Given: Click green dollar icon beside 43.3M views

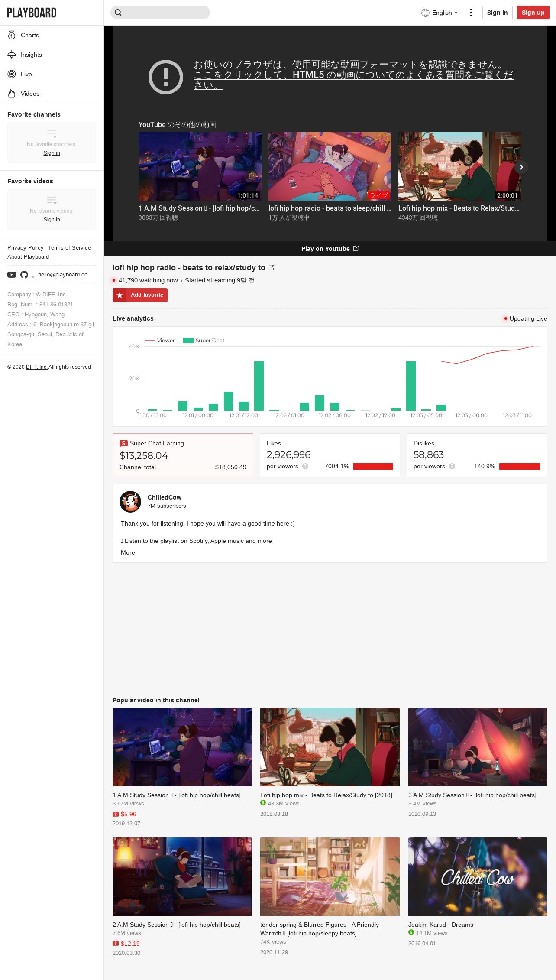Looking at the screenshot, I should pos(263,803).
